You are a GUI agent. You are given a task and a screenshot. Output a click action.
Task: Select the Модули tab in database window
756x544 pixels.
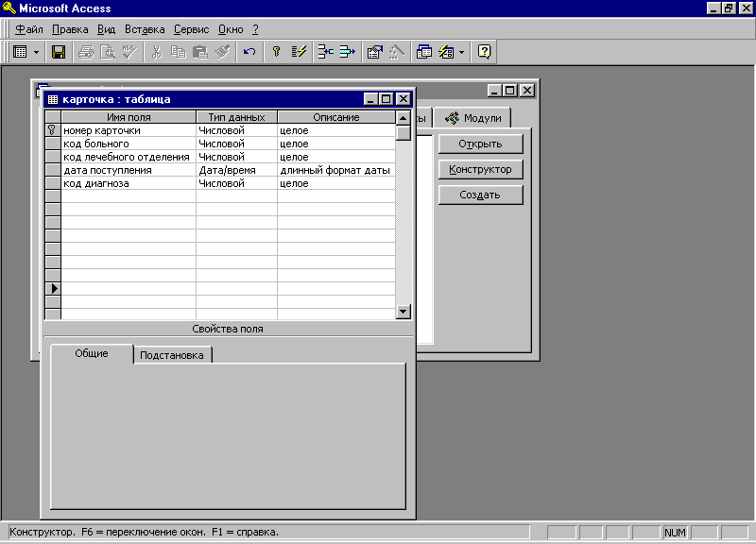pos(472,118)
